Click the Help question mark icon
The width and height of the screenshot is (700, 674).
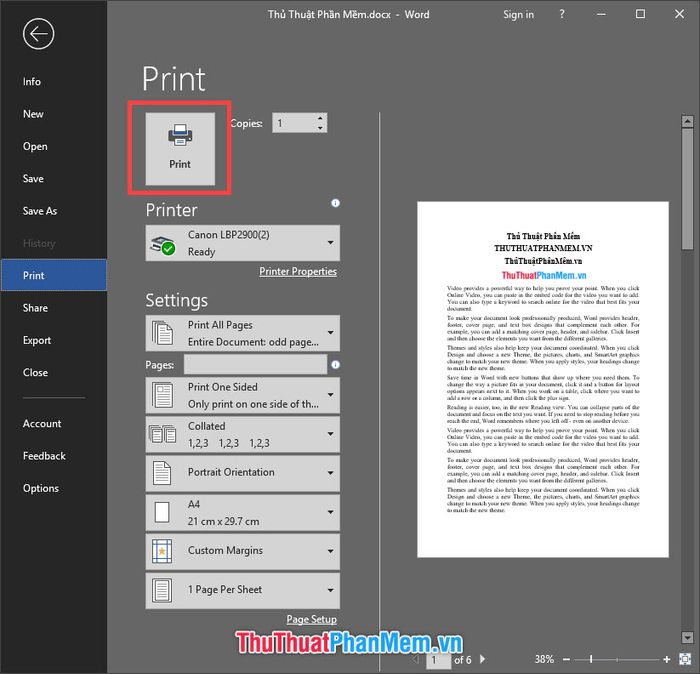point(562,14)
